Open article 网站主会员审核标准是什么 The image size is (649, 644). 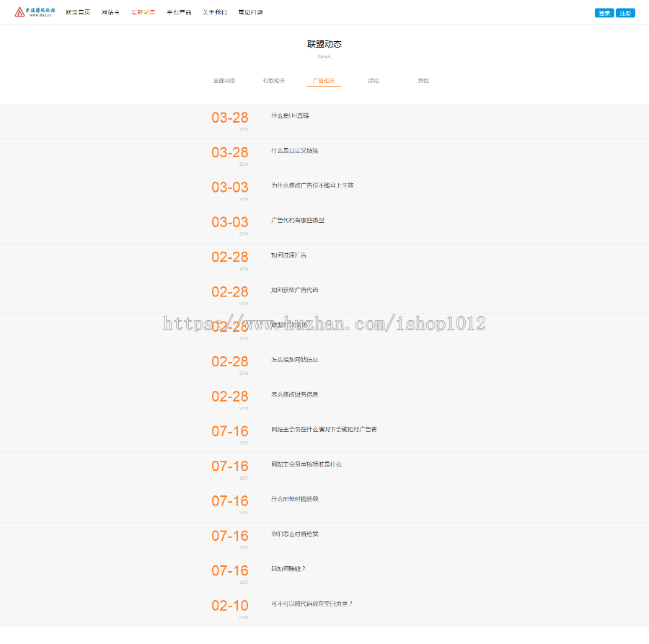(306, 464)
